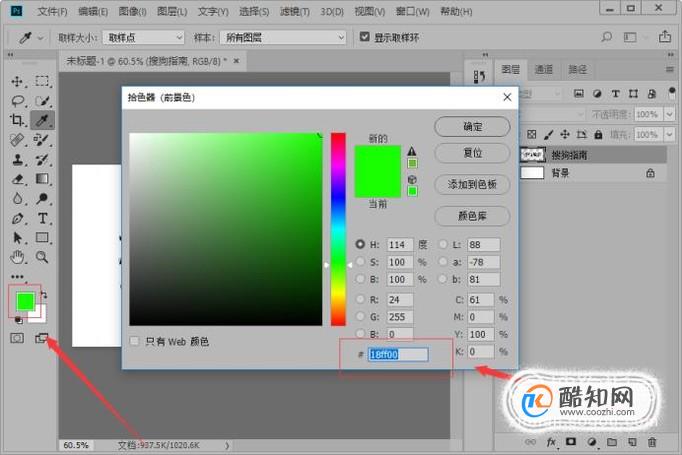Select the S saturation radio button
682x455 pixels.
click(360, 261)
